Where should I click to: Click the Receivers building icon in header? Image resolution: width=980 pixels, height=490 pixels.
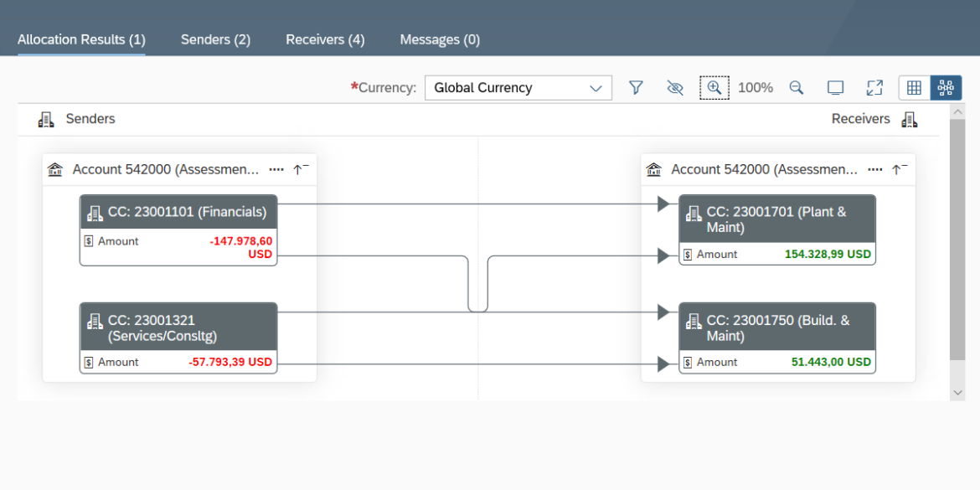(910, 120)
